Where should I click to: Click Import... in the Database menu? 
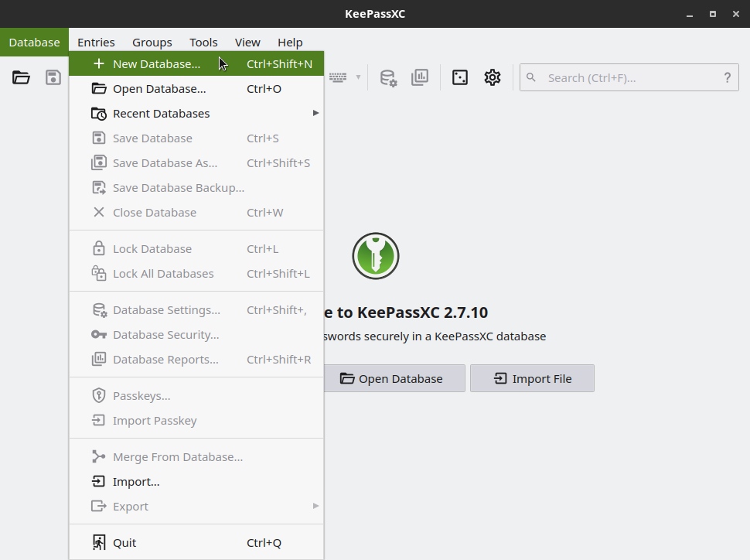coord(196,482)
